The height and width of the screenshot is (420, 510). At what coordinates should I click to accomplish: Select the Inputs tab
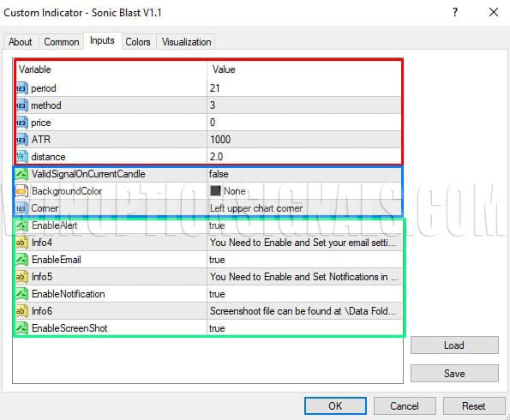[103, 40]
